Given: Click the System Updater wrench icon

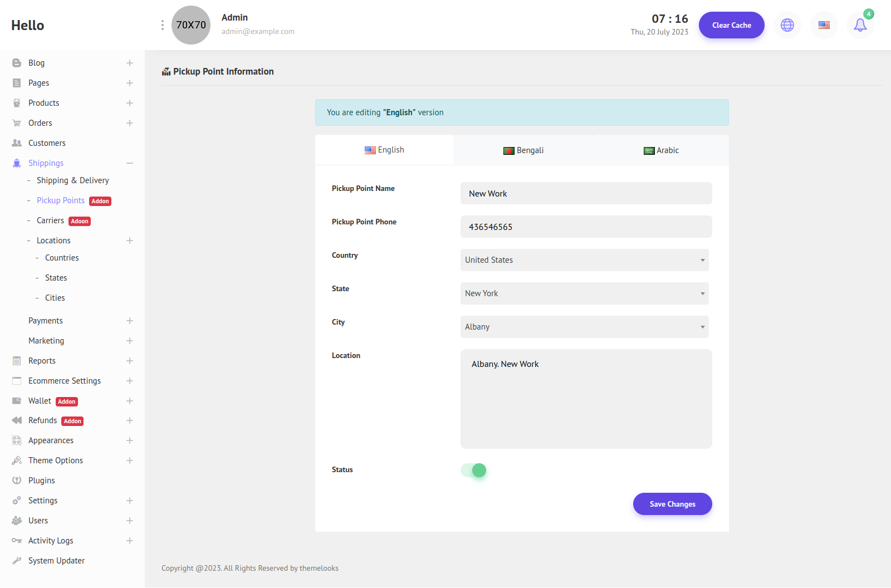Looking at the screenshot, I should tap(17, 561).
